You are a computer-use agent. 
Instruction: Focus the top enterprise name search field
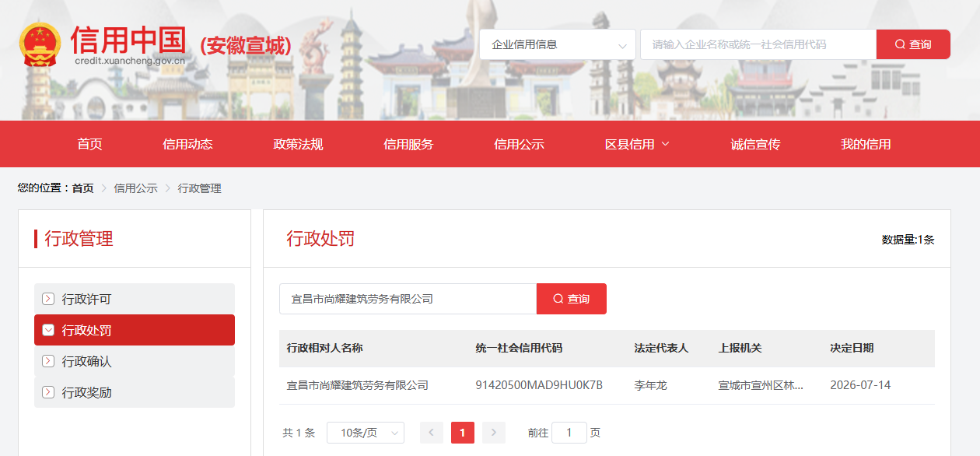point(758,44)
